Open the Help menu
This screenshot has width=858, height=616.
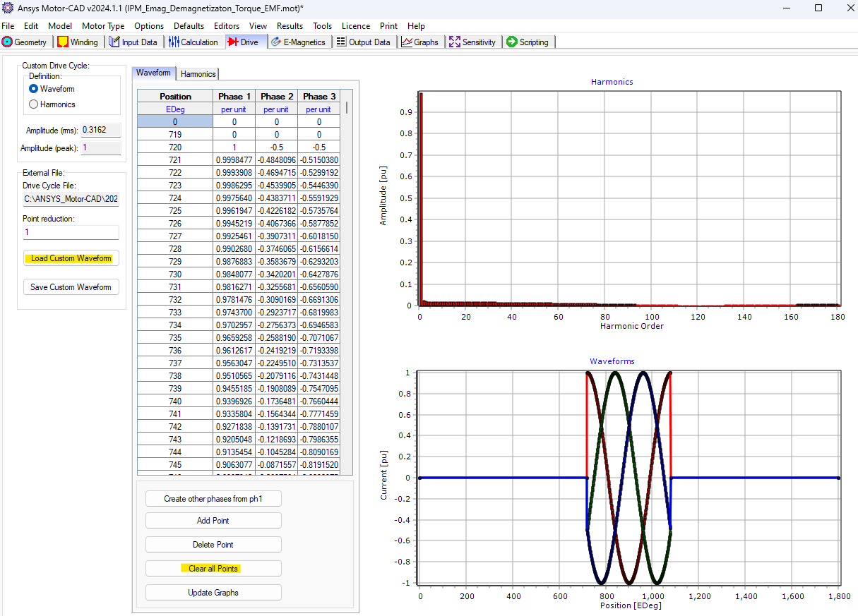pos(417,26)
